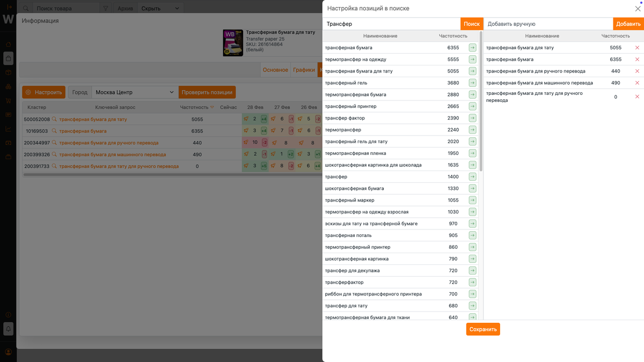Delete the keyword with frequency 0
Image resolution: width=644 pixels, height=362 pixels.
pyautogui.click(x=637, y=97)
